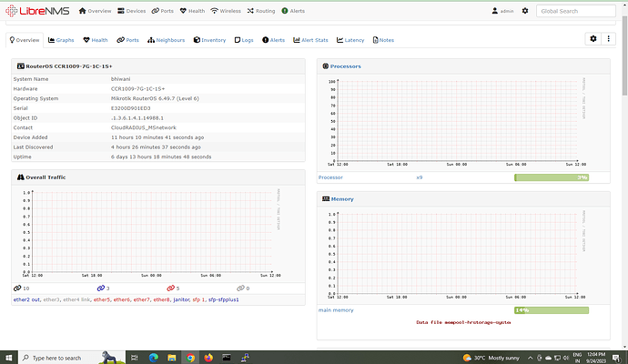Open the admin user menu
This screenshot has height=364, width=628.
tap(502, 11)
